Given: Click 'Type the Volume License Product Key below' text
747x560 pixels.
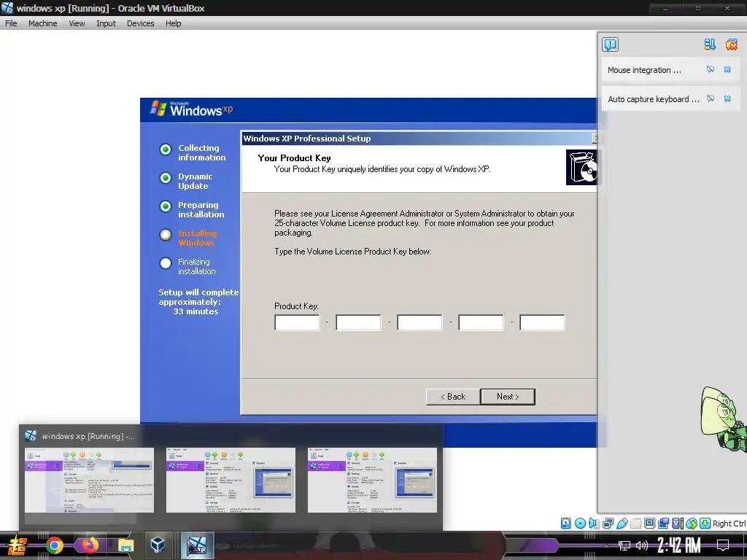Looking at the screenshot, I should click(x=352, y=252).
